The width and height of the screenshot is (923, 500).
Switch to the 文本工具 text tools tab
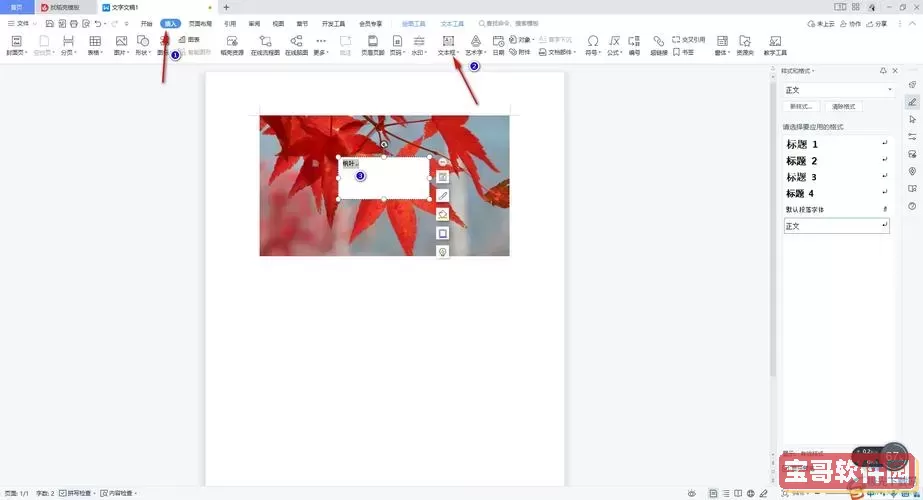(452, 24)
